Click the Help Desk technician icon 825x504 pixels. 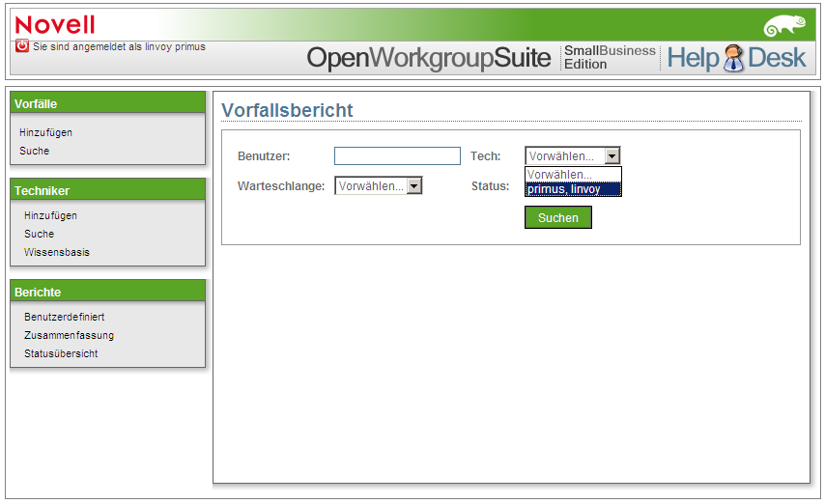(733, 58)
